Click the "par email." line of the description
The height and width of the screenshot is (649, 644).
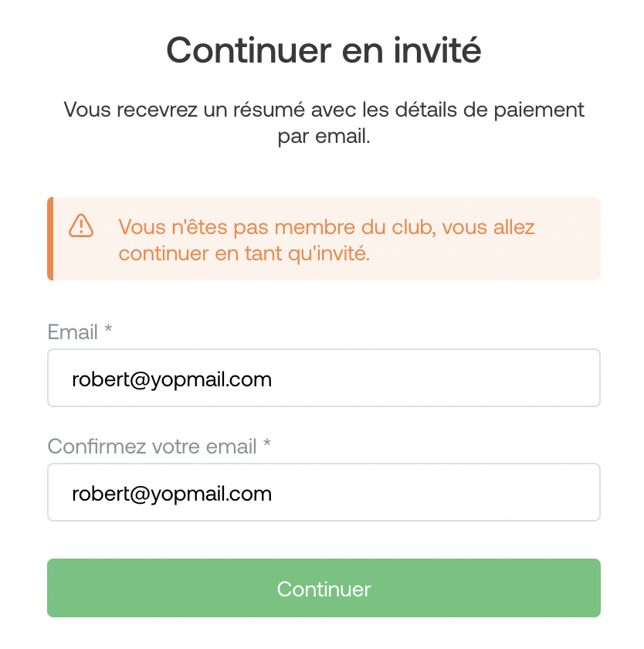pyautogui.click(x=324, y=138)
